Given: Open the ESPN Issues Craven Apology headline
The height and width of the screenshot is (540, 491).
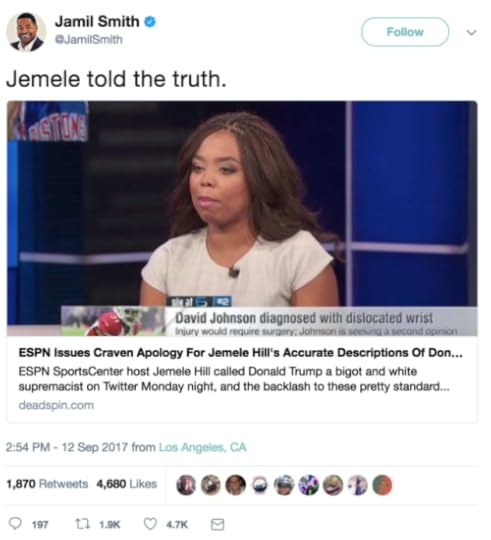Looking at the screenshot, I should pyautogui.click(x=240, y=353).
